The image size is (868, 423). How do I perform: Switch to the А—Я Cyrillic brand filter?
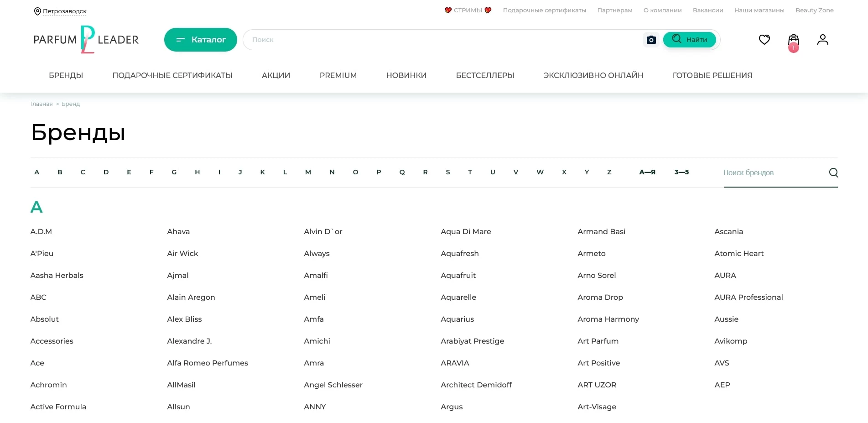647,172
